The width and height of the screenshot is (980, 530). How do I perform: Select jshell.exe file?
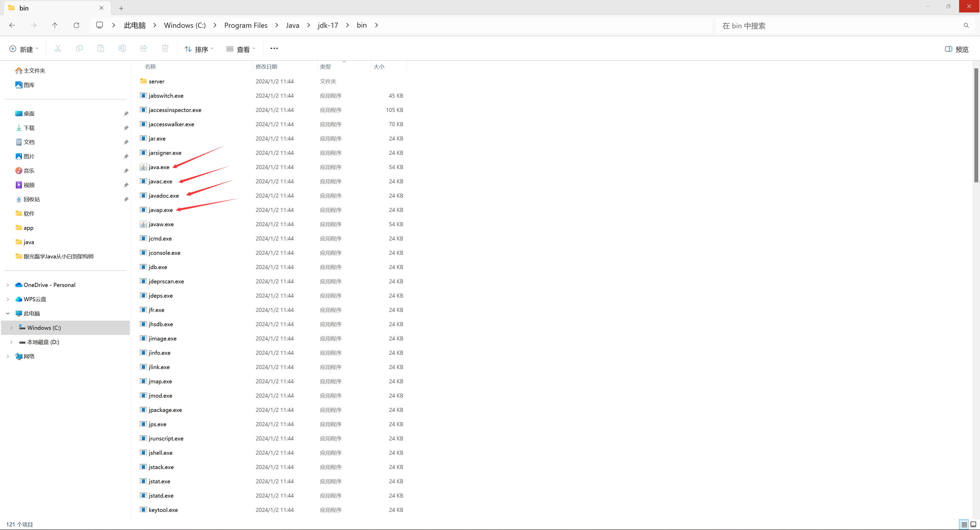(x=161, y=452)
